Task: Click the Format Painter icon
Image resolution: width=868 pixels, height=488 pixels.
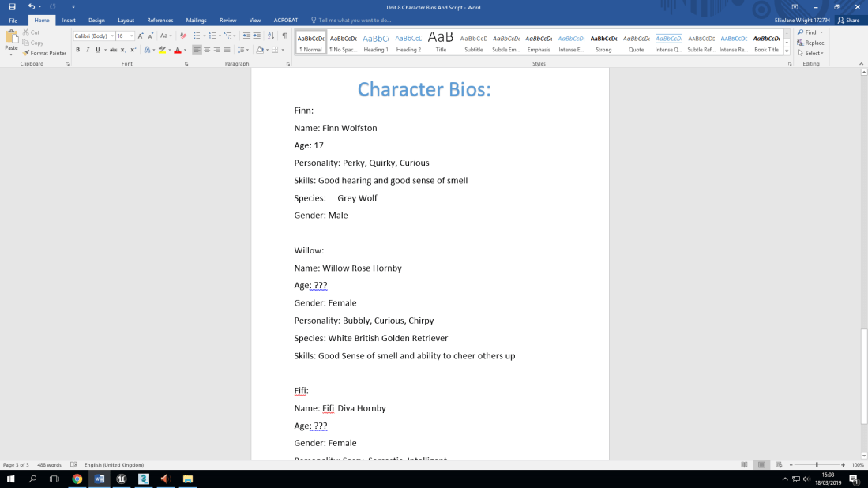Action: coord(44,53)
